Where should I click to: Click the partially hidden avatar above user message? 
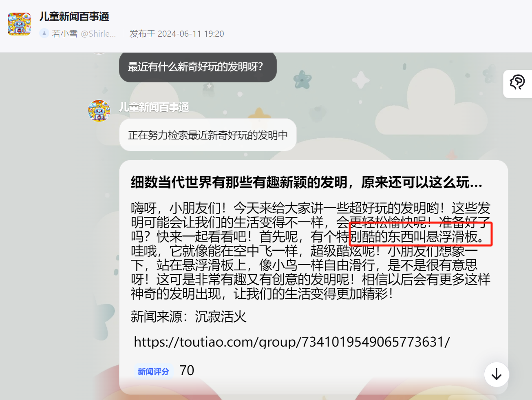click(99, 53)
